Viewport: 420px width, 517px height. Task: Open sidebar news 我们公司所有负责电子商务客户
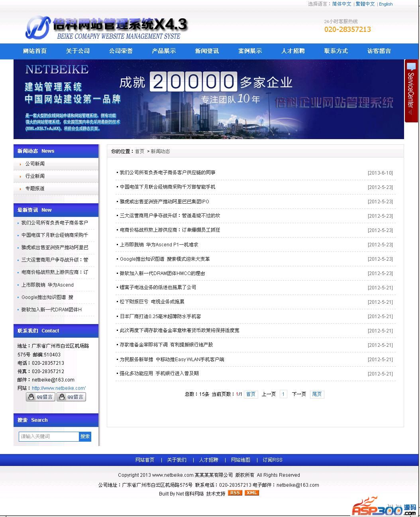click(55, 223)
